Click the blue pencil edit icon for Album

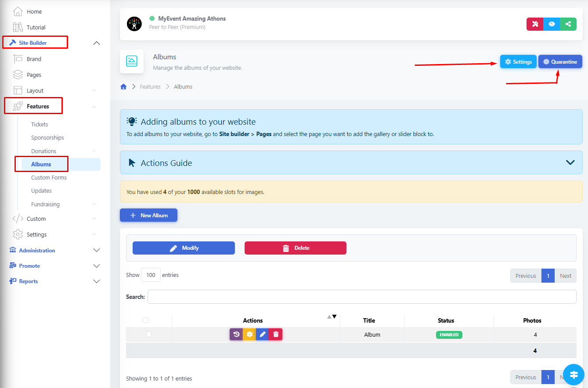tap(263, 334)
